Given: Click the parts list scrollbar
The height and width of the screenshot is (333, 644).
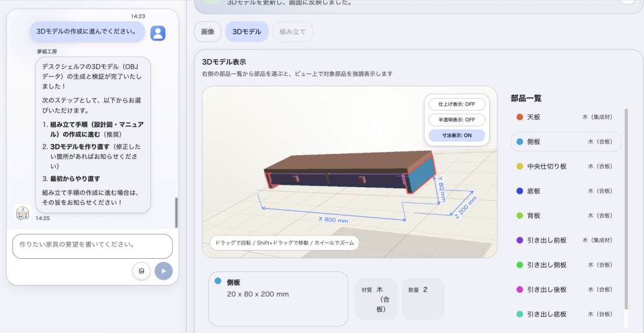Looking at the screenshot, I should [626, 209].
